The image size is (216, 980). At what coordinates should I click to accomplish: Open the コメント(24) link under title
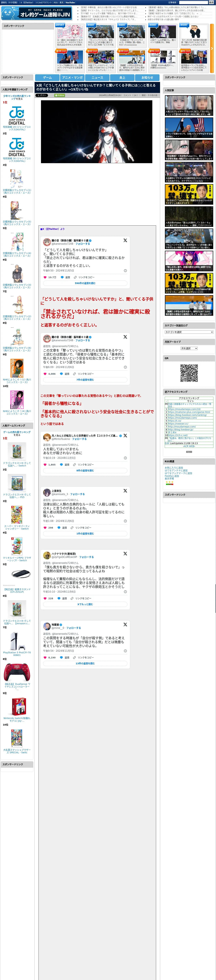(130, 96)
